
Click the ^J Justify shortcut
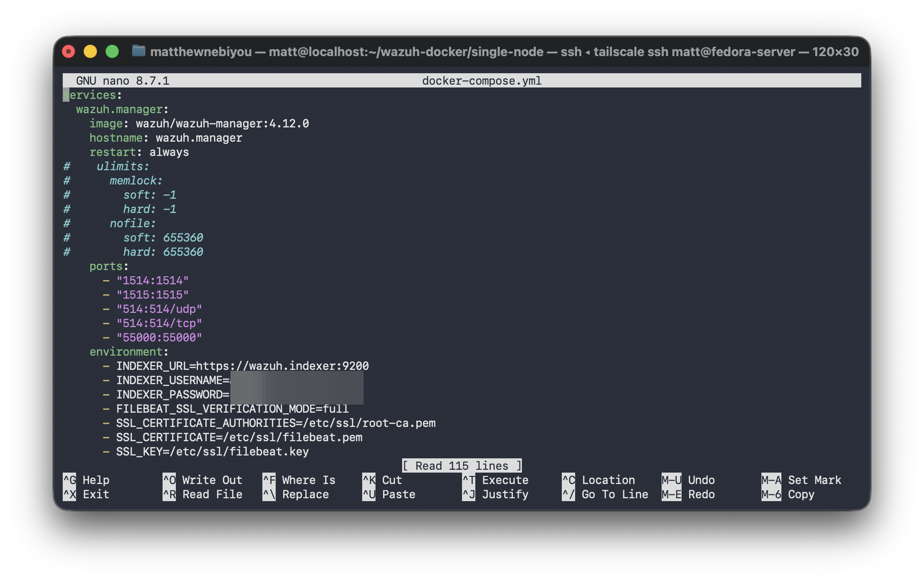[x=495, y=494]
